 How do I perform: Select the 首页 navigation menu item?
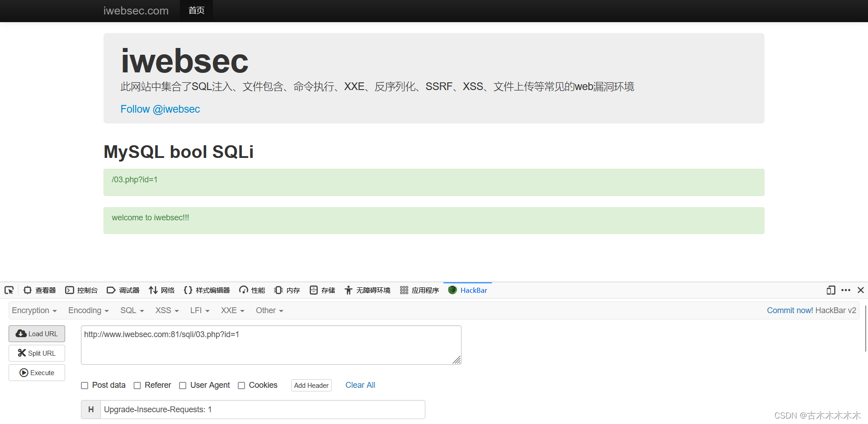(196, 10)
